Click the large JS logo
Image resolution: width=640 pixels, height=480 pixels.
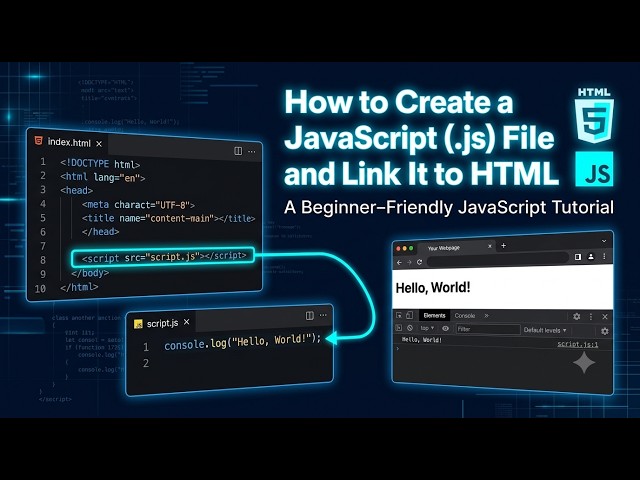594,169
